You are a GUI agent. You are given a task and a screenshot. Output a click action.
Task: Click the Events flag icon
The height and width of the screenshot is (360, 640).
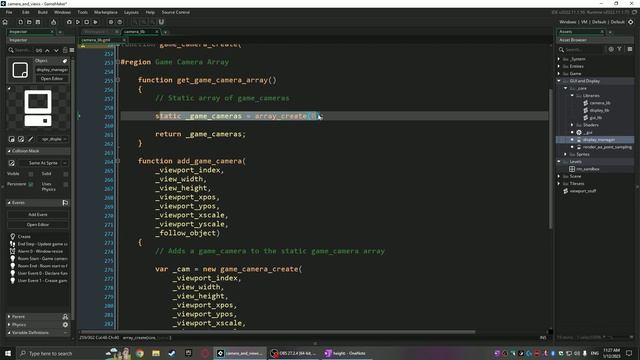point(65,203)
